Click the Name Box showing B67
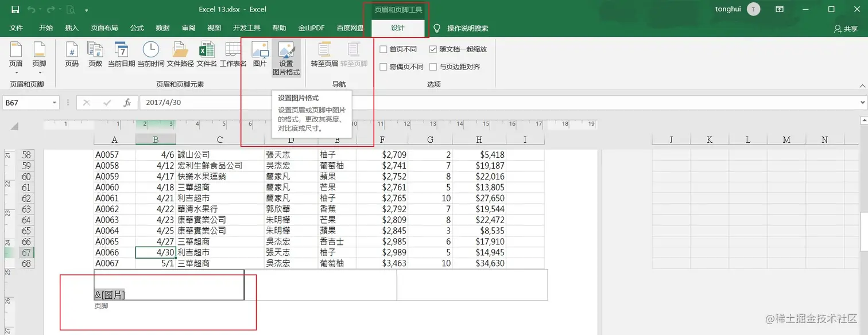 (26, 103)
